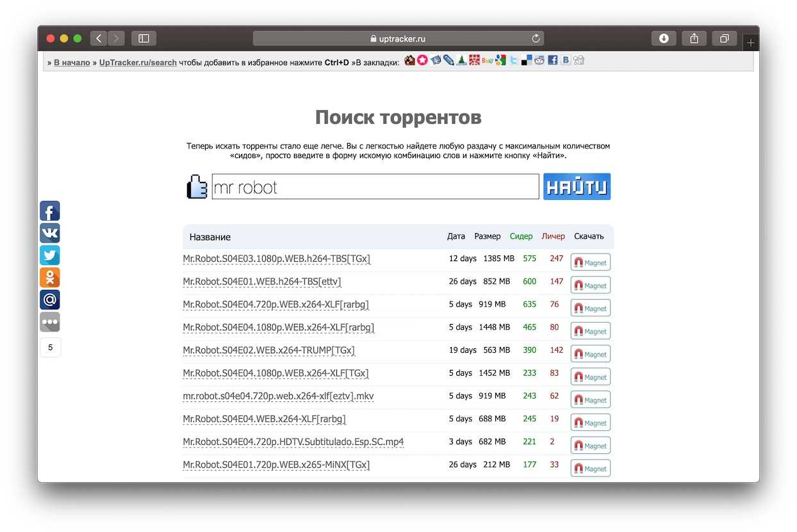Screen dimensions: 797x532
Task: Click the Delicious bookmark icon in top bar
Action: click(x=527, y=60)
